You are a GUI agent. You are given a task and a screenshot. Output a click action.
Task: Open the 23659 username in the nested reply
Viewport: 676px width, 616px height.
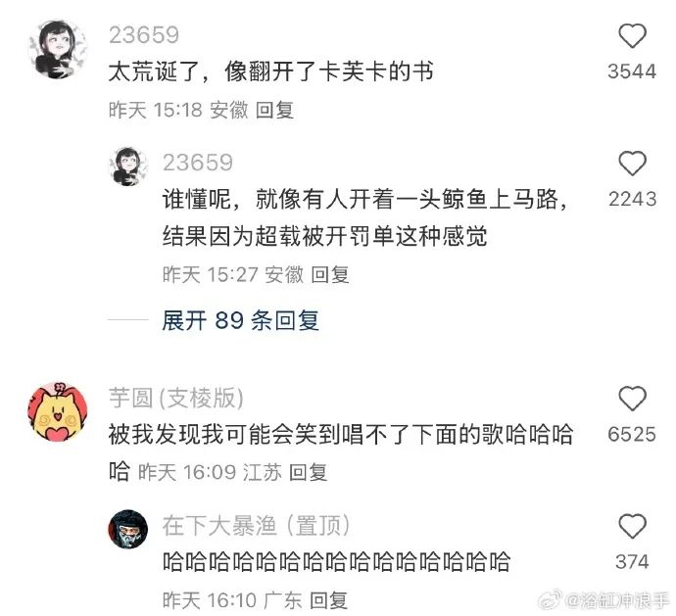point(198,163)
